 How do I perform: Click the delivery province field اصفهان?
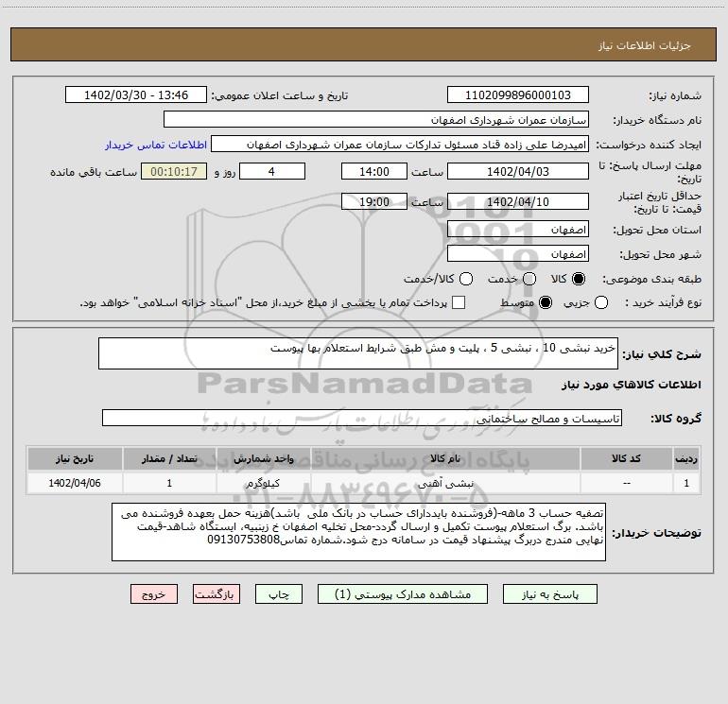click(518, 230)
